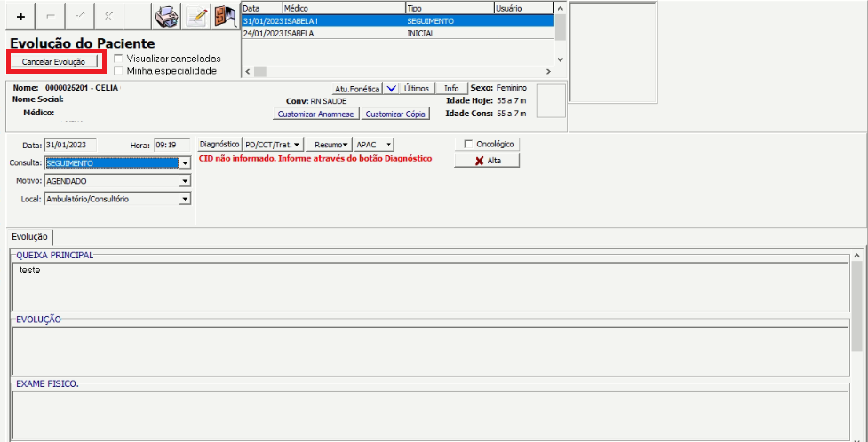868x442 pixels.
Task: Tick the Minha especialidade checkbox
Action: [118, 71]
